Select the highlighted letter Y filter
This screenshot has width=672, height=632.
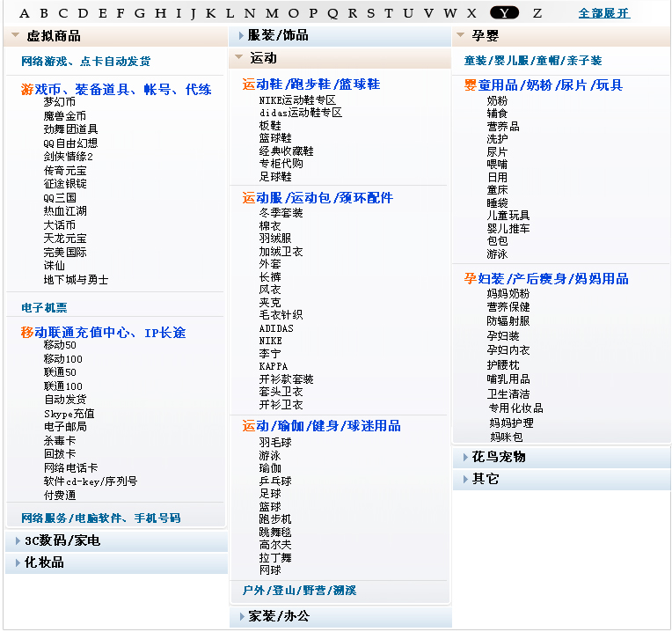(x=504, y=13)
